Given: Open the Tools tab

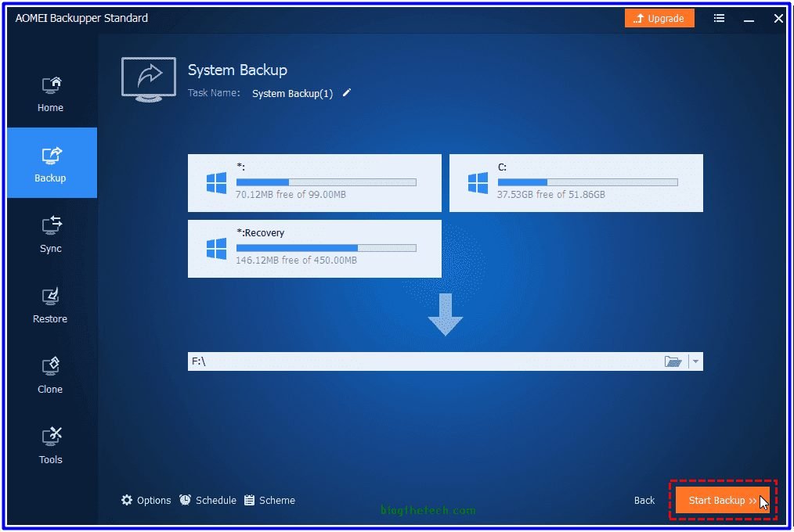Looking at the screenshot, I should tap(51, 446).
